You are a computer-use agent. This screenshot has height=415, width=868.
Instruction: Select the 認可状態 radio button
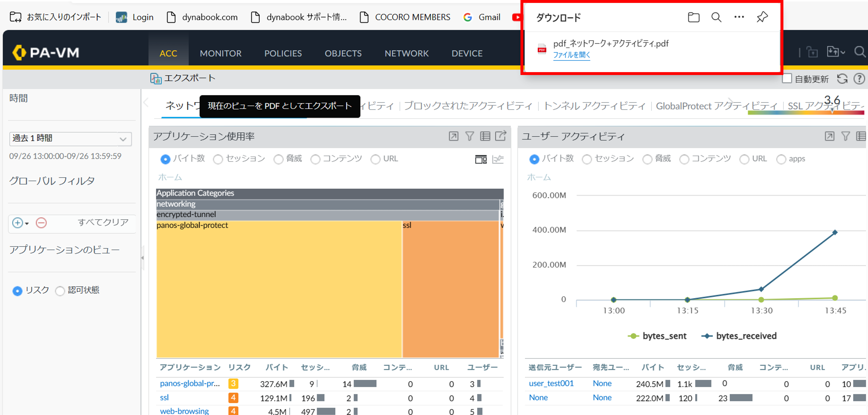(60, 291)
